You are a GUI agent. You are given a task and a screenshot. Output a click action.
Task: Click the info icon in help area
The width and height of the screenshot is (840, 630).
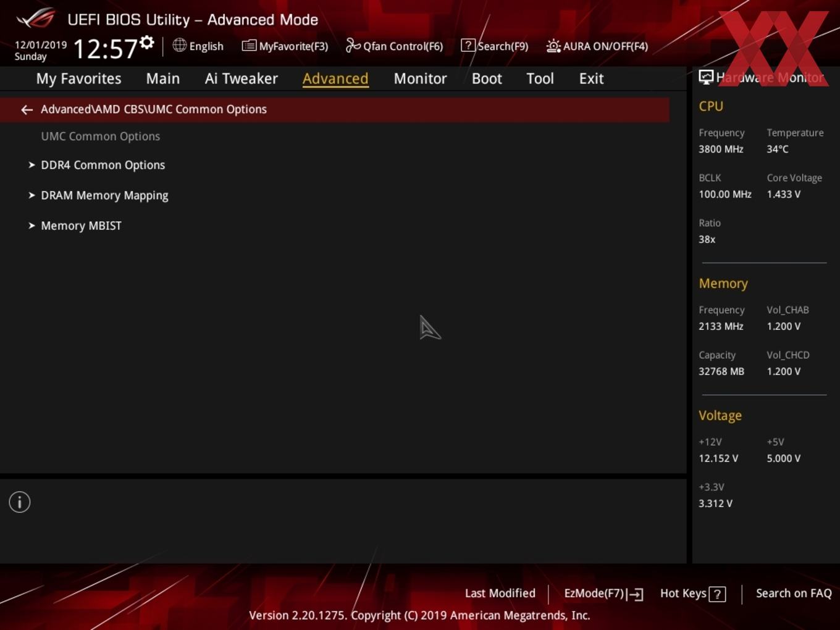click(20, 502)
